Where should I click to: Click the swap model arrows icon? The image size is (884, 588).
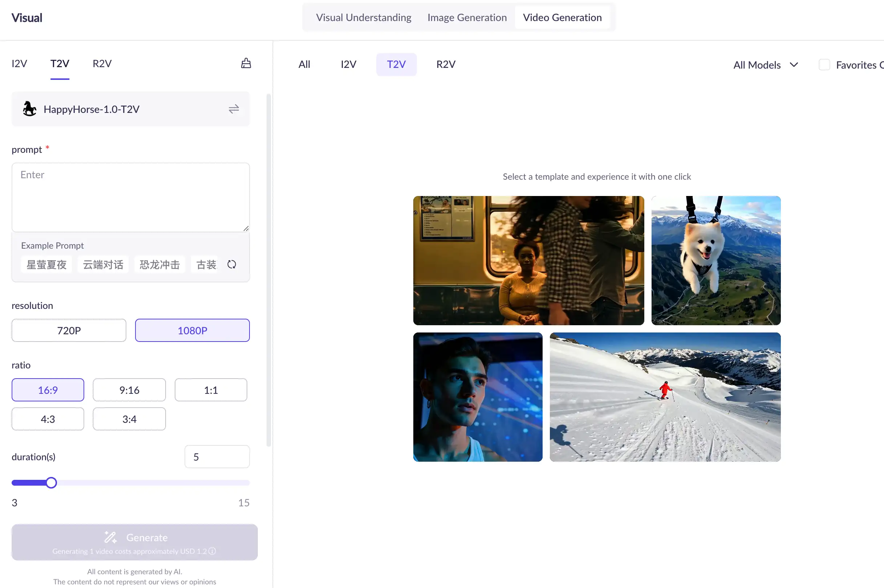234,109
